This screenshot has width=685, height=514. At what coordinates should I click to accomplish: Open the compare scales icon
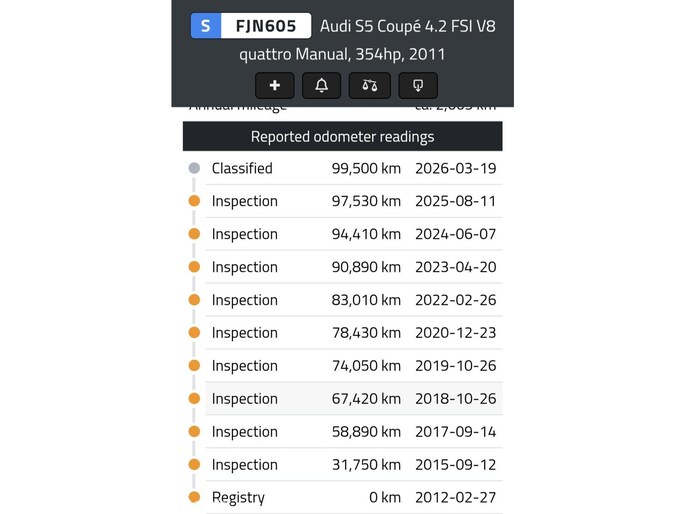pyautogui.click(x=370, y=86)
